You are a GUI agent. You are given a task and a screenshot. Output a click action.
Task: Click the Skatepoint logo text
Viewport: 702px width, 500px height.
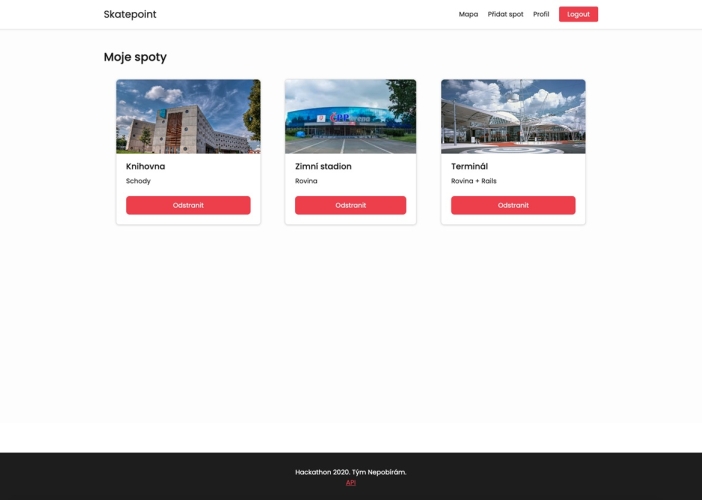pos(130,14)
